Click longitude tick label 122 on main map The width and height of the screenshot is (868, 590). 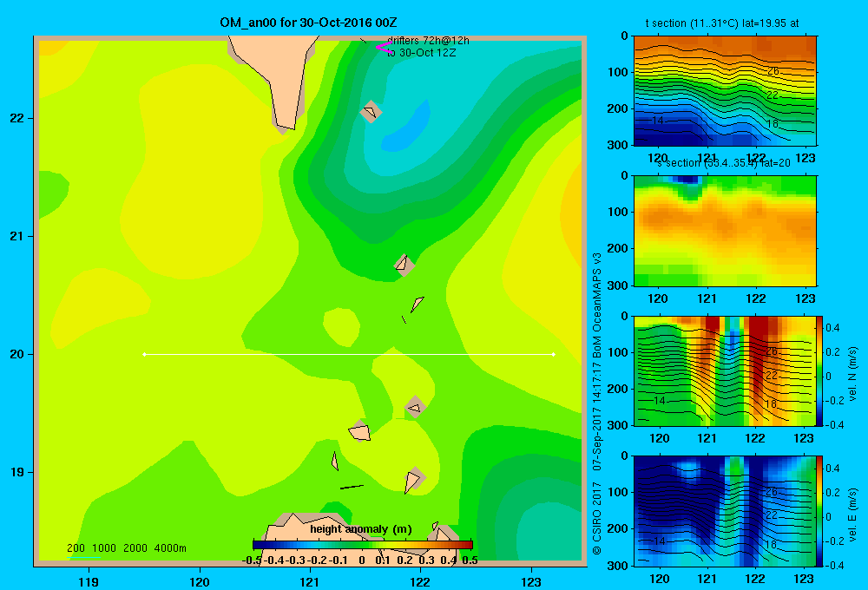pos(421,581)
